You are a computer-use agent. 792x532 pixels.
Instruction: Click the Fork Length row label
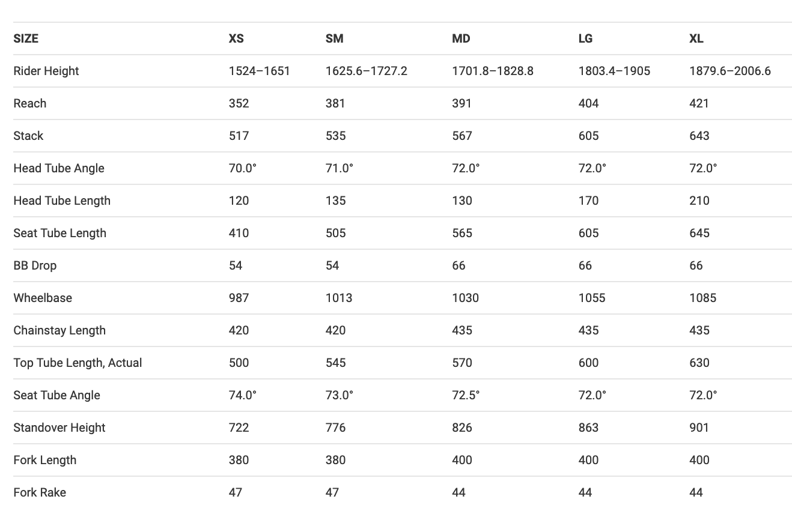coord(45,460)
